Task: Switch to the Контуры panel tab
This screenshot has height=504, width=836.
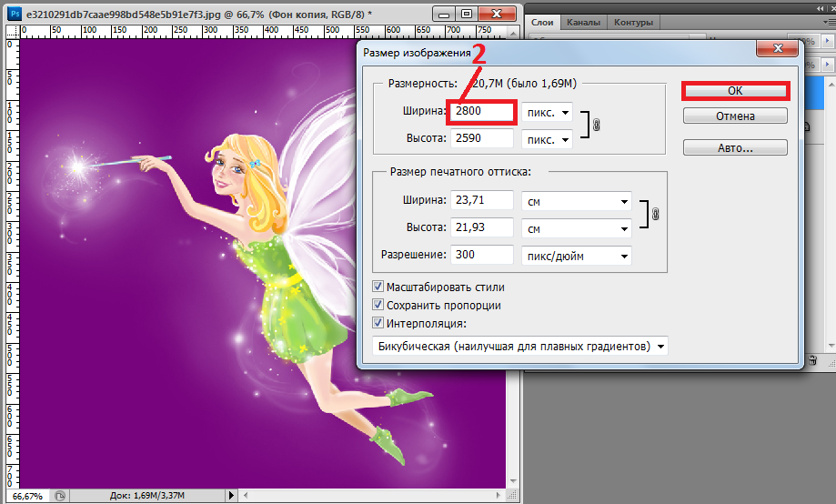Action: pos(633,23)
